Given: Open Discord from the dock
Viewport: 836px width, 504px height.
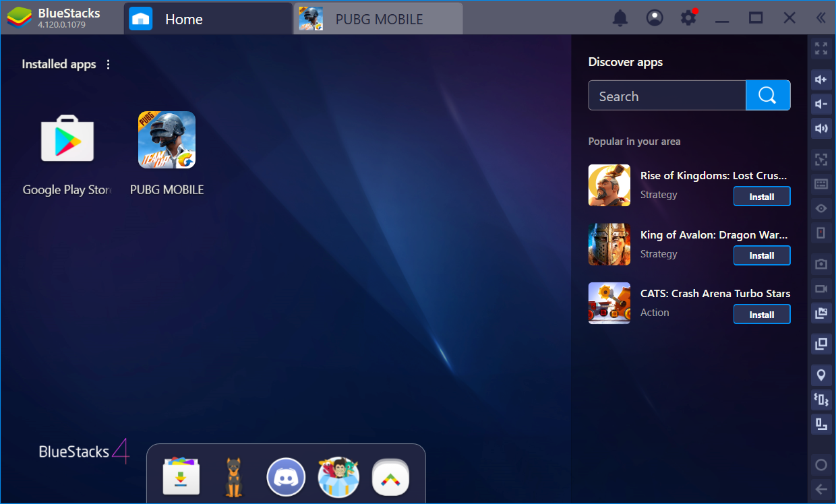Looking at the screenshot, I should click(286, 476).
